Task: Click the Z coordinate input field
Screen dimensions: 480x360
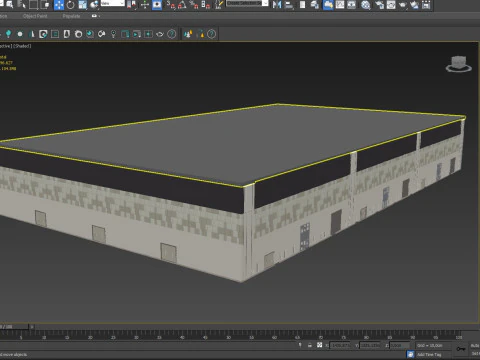Action: (x=400, y=346)
